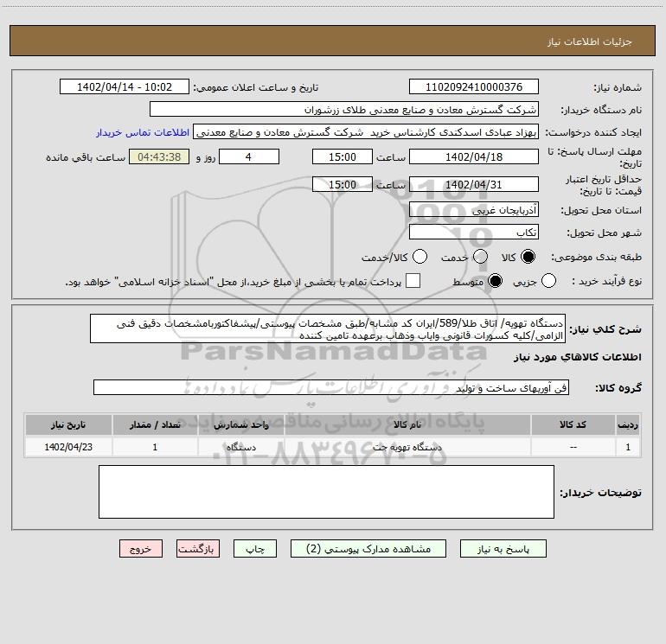The height and width of the screenshot is (644, 666).
Task: Click the days remaining field showing 4
Action: [x=249, y=156]
